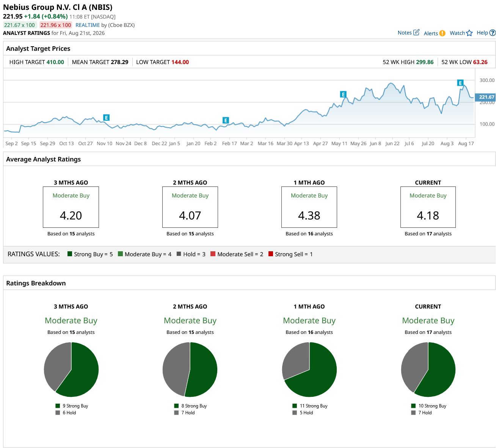The image size is (496, 448).
Task: Click the 52 WK LOW value 63.26
Action: tap(480, 62)
